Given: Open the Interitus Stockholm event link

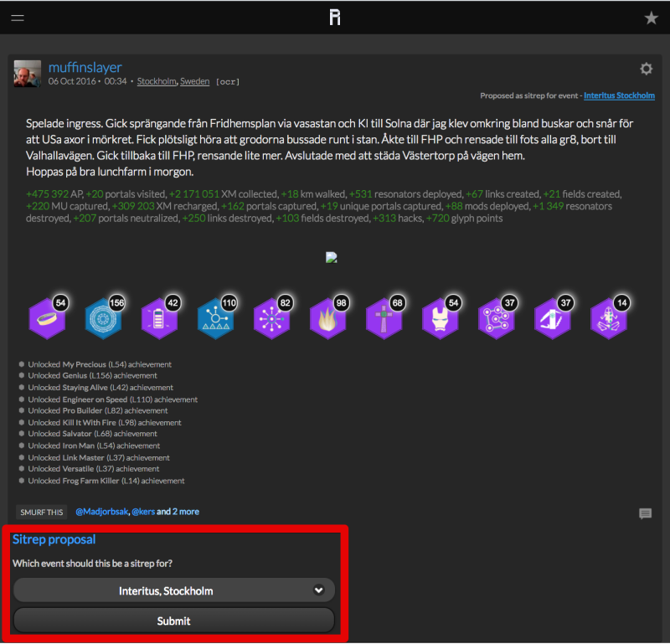Looking at the screenshot, I should pyautogui.click(x=619, y=95).
